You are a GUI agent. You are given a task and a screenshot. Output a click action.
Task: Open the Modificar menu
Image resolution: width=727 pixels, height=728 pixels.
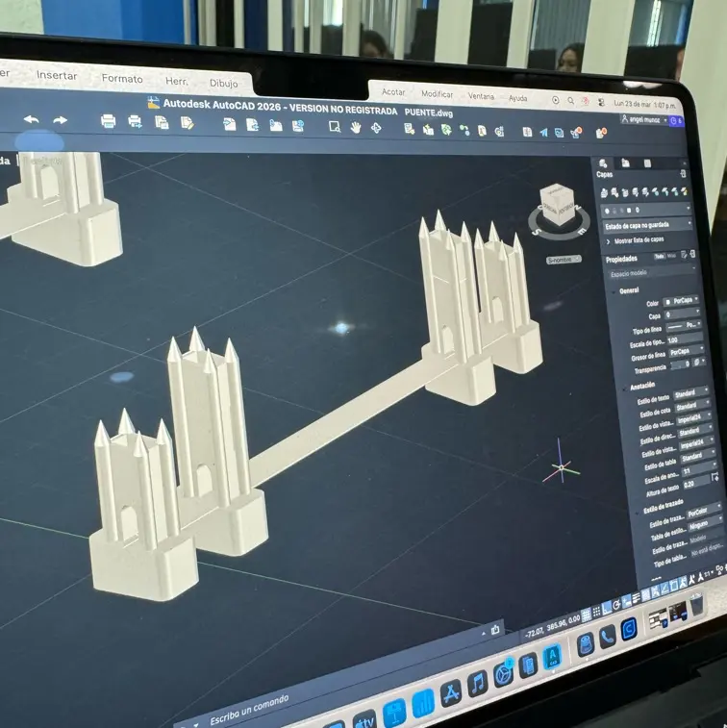click(x=437, y=94)
